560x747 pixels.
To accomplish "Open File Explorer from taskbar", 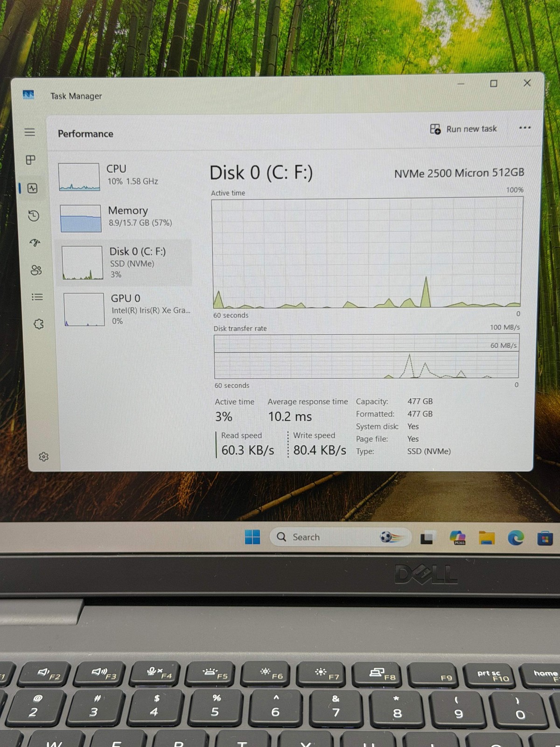I will tap(487, 538).
